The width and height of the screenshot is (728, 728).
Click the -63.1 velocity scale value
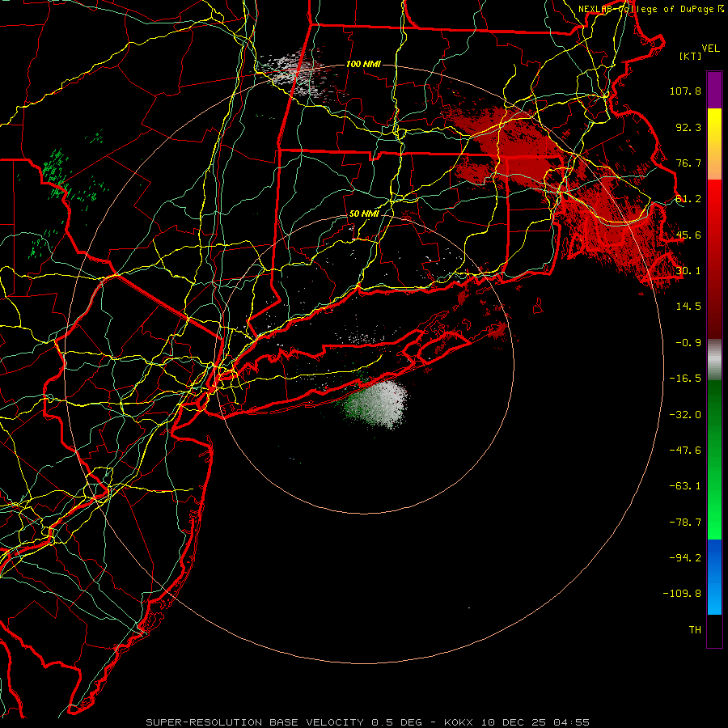(685, 486)
